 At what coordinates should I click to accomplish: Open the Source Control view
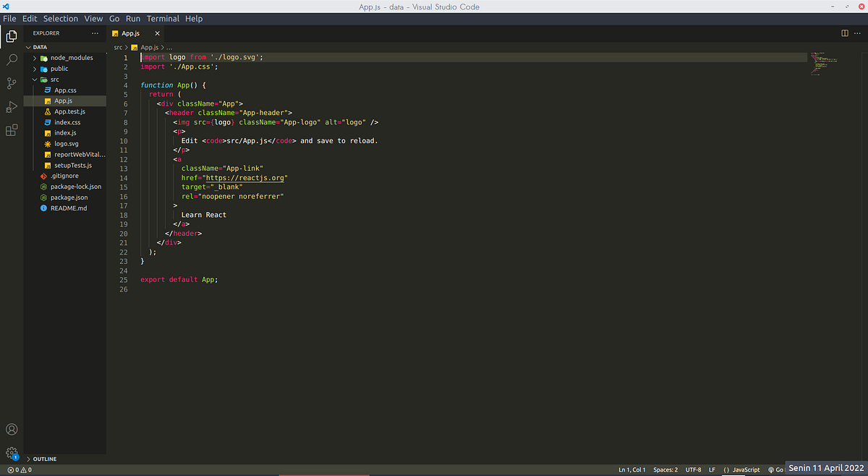coord(12,83)
